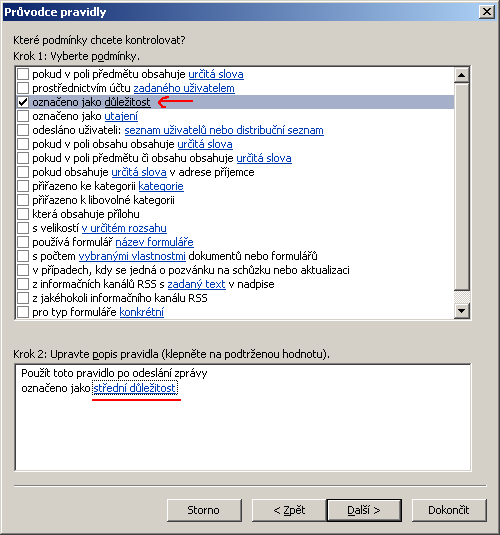Check 'přiřazeno k libovolné kategorii' checkbox

pyautogui.click(x=23, y=200)
